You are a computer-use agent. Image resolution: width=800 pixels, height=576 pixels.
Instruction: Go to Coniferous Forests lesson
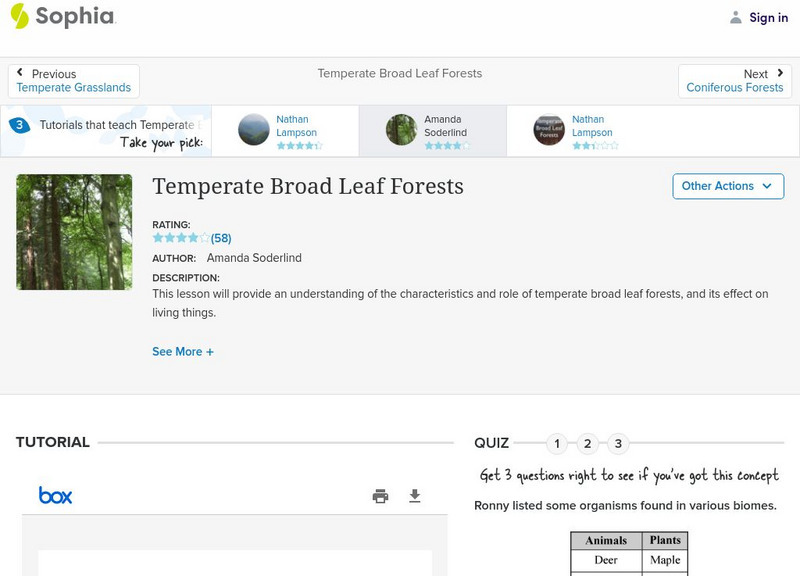click(x=735, y=88)
